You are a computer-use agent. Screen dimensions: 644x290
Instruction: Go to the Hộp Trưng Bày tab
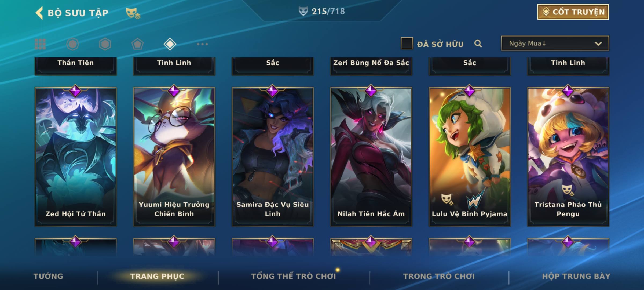point(576,276)
